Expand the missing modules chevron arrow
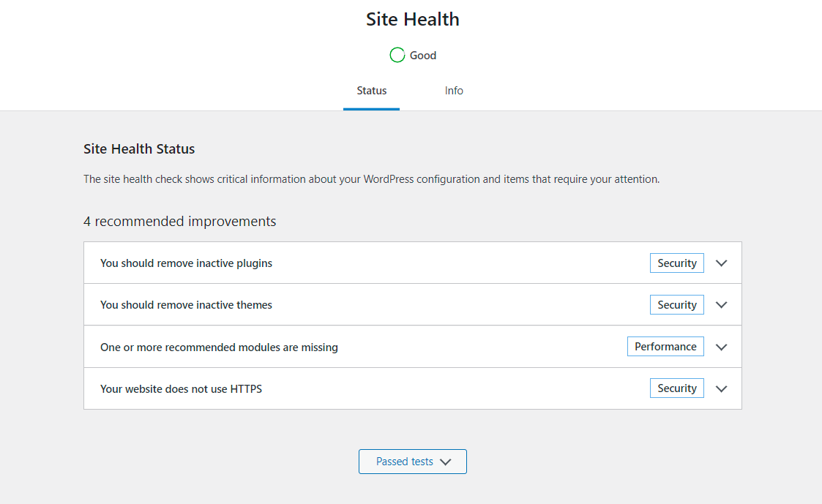The height and width of the screenshot is (504, 822). click(722, 347)
